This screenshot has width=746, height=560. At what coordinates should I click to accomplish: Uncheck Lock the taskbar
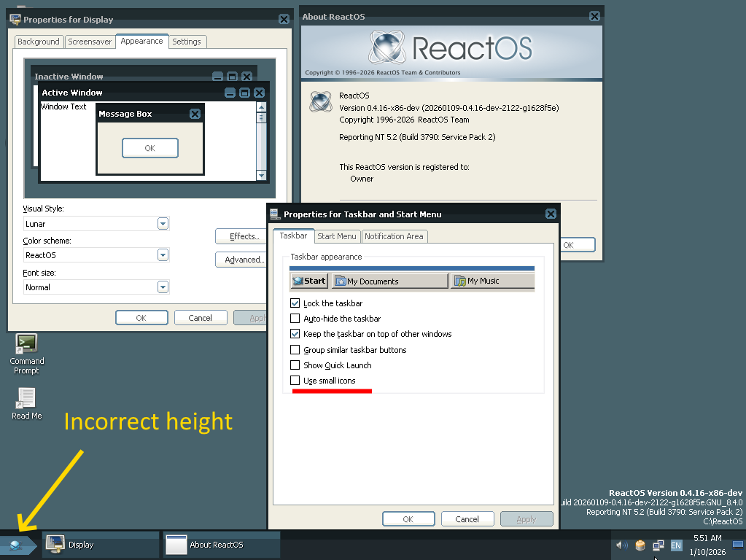(x=295, y=303)
